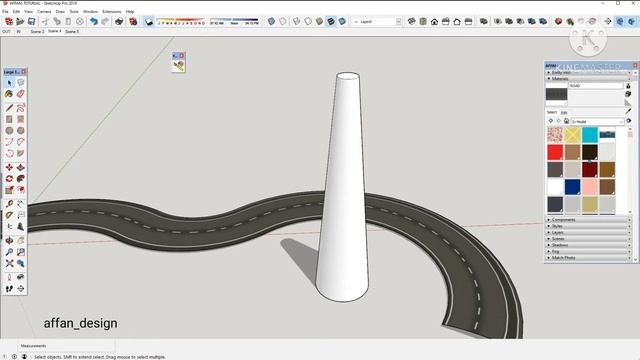
Task: Open the File menu
Action: coord(5,11)
